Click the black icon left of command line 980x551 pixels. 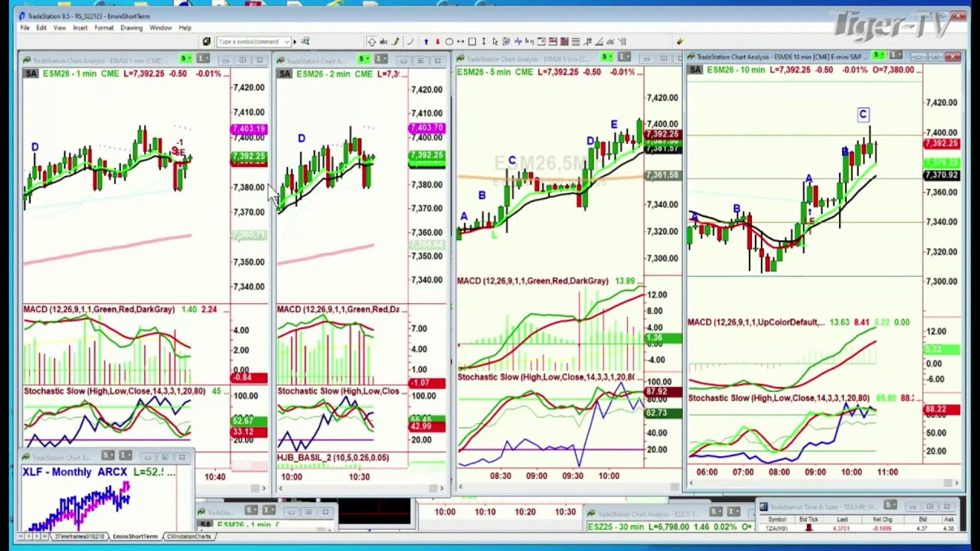[207, 41]
